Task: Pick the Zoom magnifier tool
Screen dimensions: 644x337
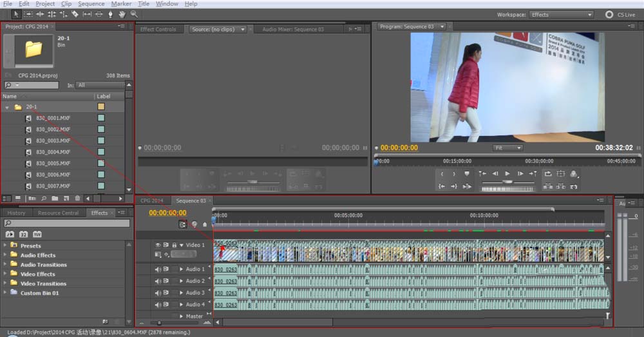Action: pos(134,14)
